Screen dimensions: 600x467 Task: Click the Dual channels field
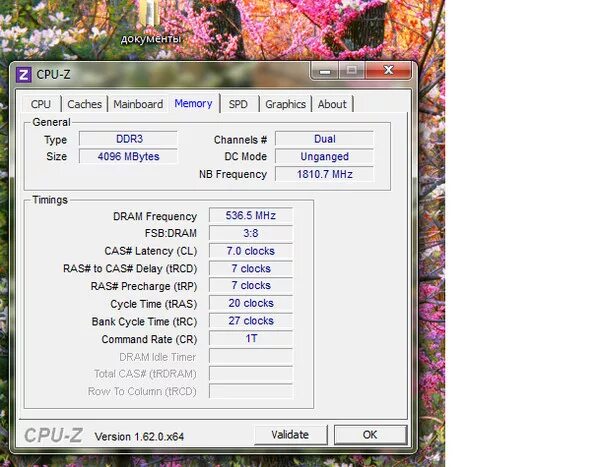(324, 139)
